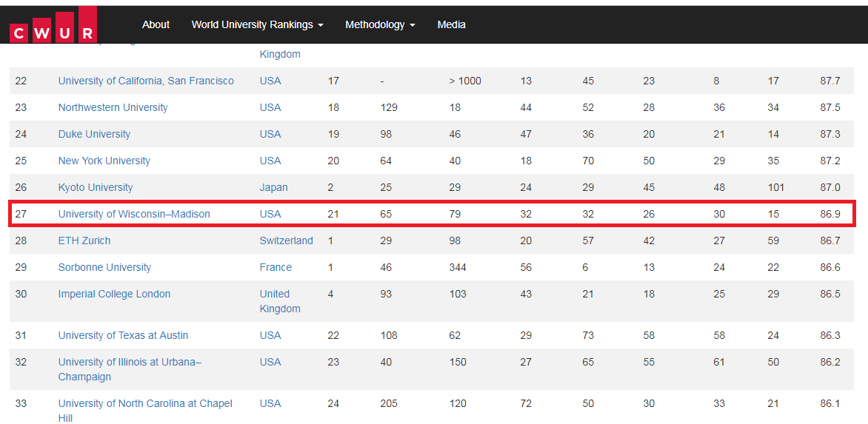Viewport: 868px width, 424px height.
Task: Click value 101 in Kyoto University row
Action: pyautogui.click(x=776, y=187)
